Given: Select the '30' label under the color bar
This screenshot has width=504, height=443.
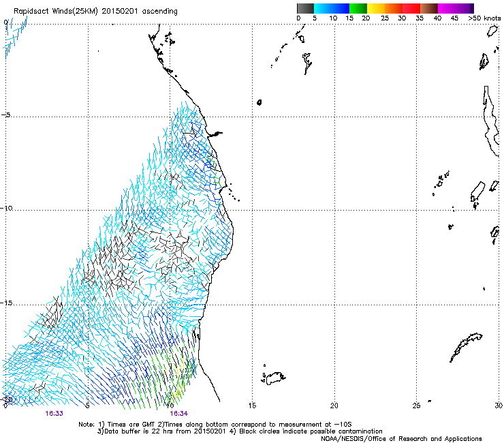Looking at the screenshot, I should [x=402, y=18].
